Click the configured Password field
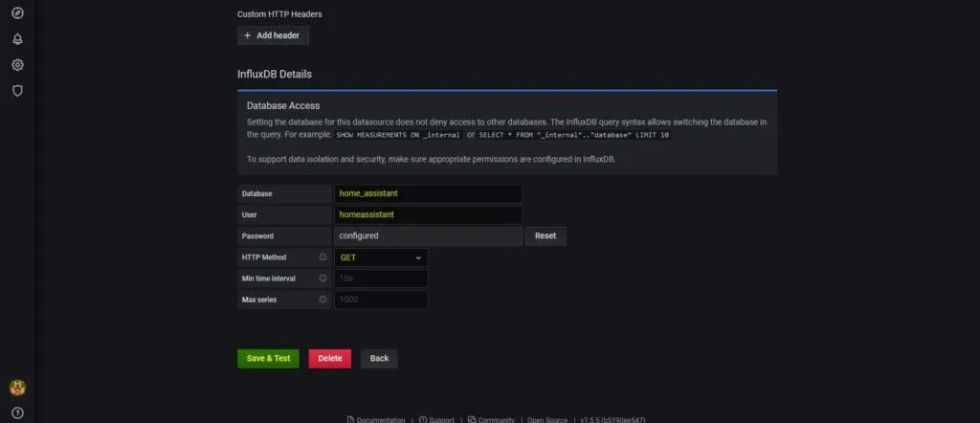Image resolution: width=980 pixels, height=423 pixels. (x=428, y=236)
